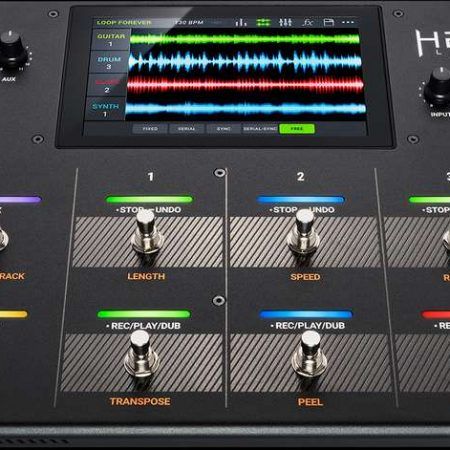Select the green tracks view icon
This screenshot has width=450, height=450.
click(263, 22)
